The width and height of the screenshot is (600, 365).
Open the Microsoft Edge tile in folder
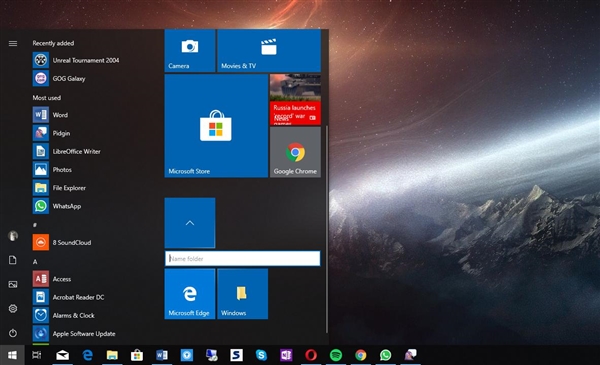(x=190, y=294)
